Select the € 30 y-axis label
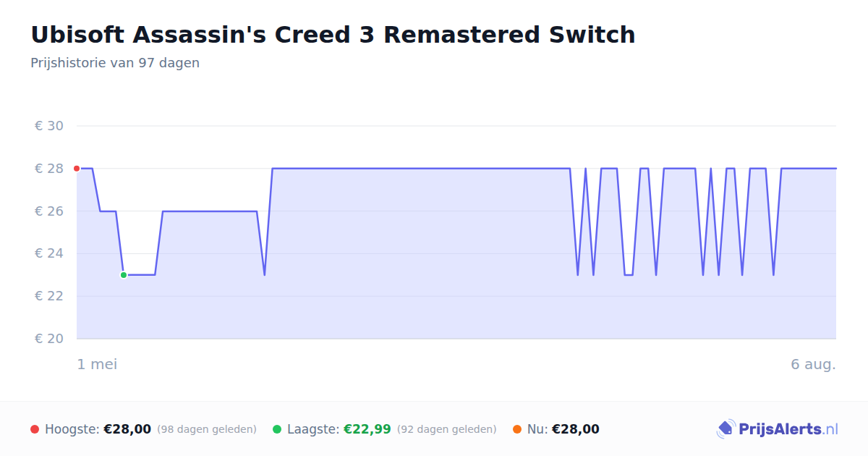 click(x=49, y=126)
